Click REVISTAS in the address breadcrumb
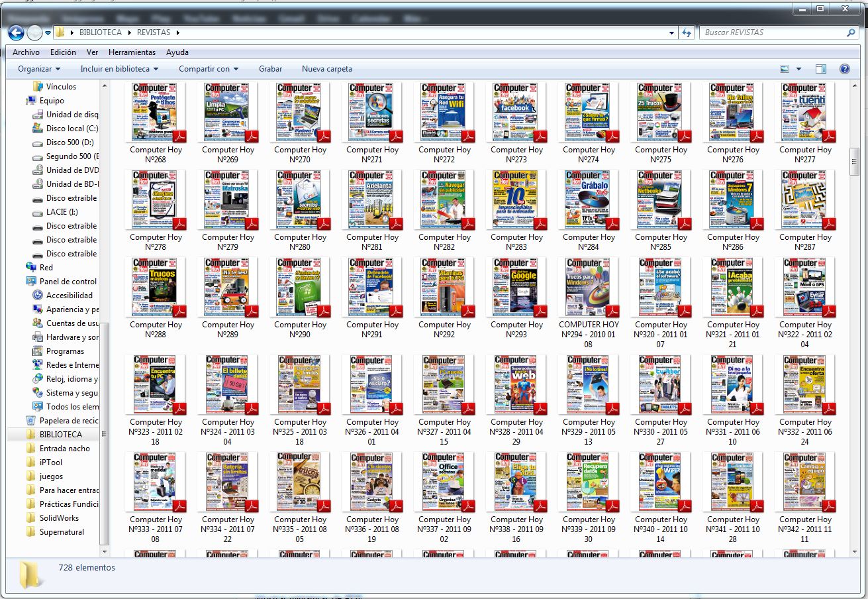This screenshot has width=868, height=599. 154,32
